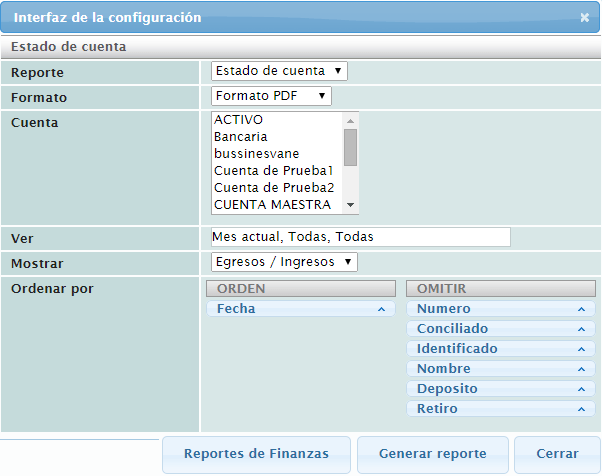Click the chevron icon on Fecha row
The width and height of the screenshot is (603, 476).
(380, 310)
